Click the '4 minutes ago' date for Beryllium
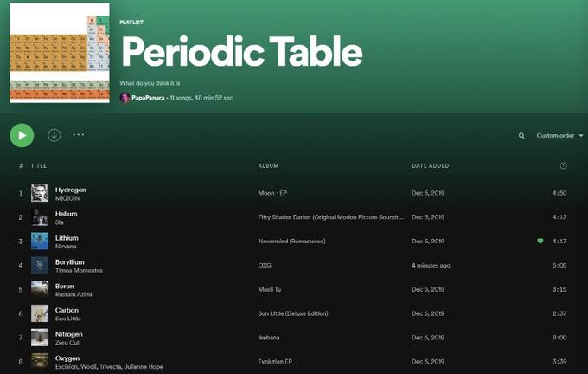Image resolution: width=588 pixels, height=374 pixels. pyautogui.click(x=431, y=265)
